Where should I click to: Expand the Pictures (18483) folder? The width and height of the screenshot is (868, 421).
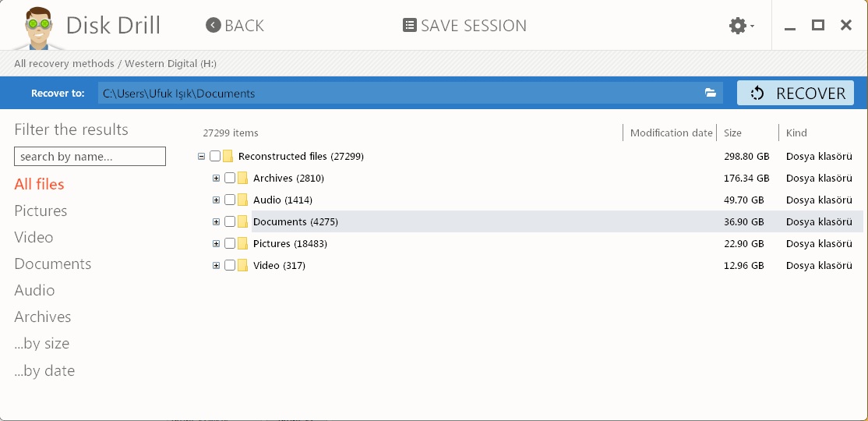(x=216, y=244)
